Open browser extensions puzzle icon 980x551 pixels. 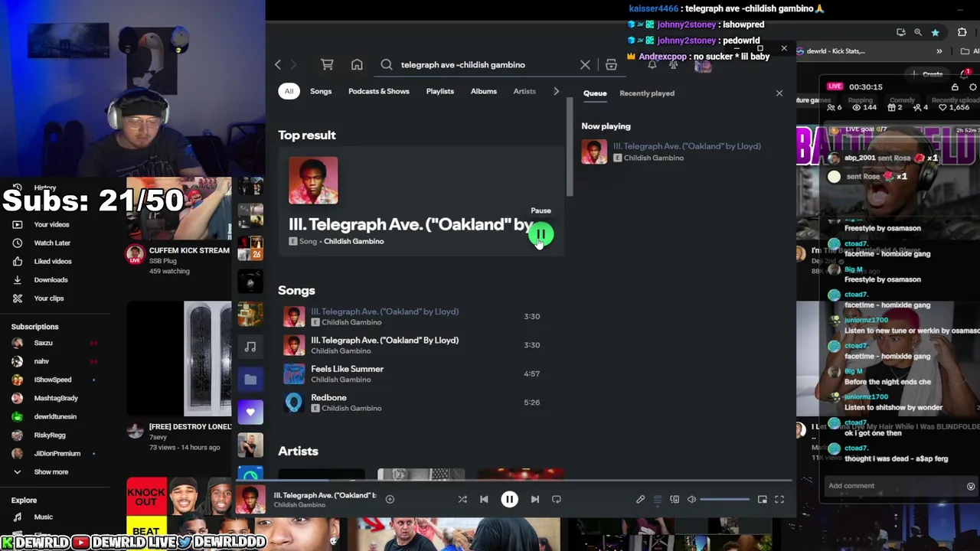962,32
